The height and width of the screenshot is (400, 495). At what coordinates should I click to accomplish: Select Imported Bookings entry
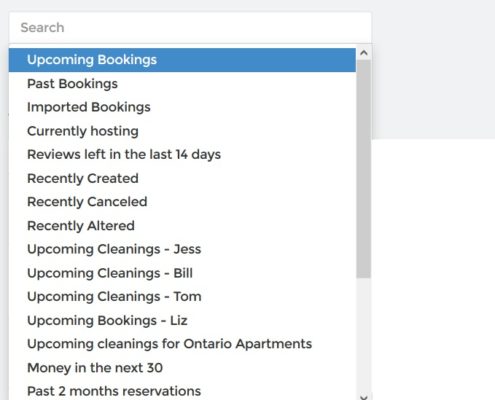182,107
